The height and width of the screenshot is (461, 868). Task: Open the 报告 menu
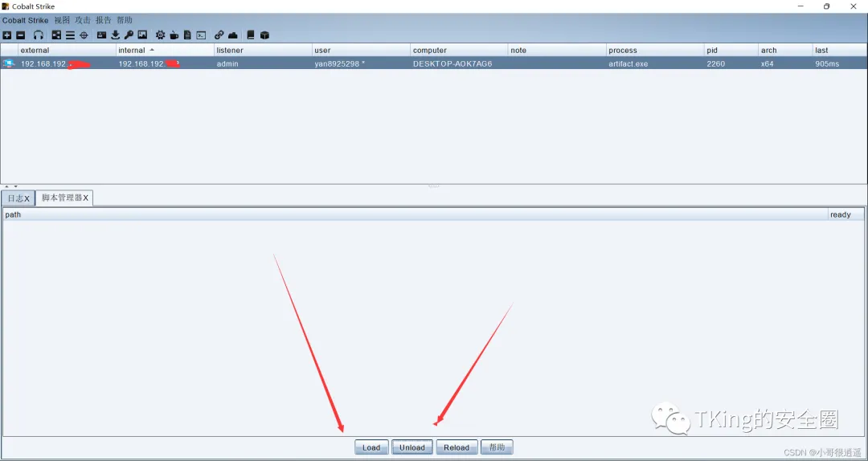[x=104, y=20]
